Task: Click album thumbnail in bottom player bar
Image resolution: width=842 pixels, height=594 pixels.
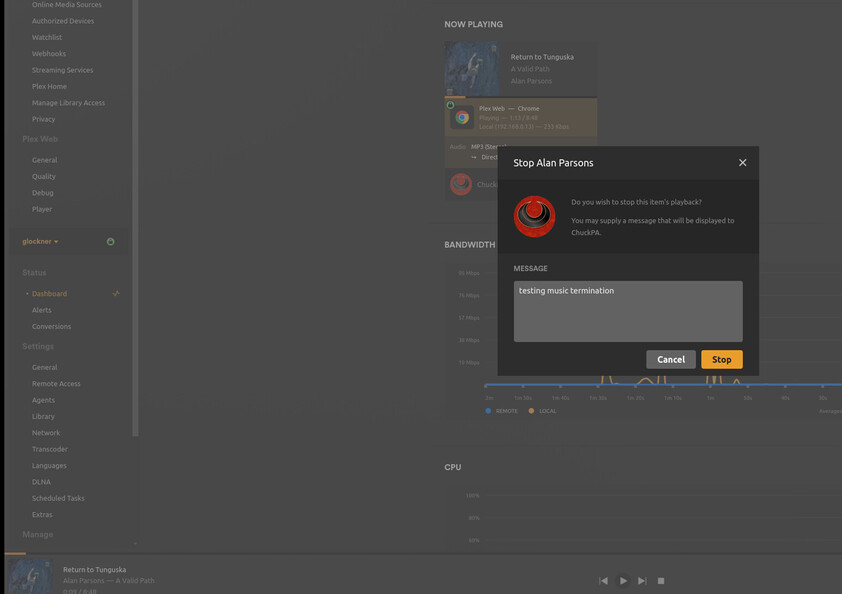Action: pyautogui.click(x=31, y=577)
